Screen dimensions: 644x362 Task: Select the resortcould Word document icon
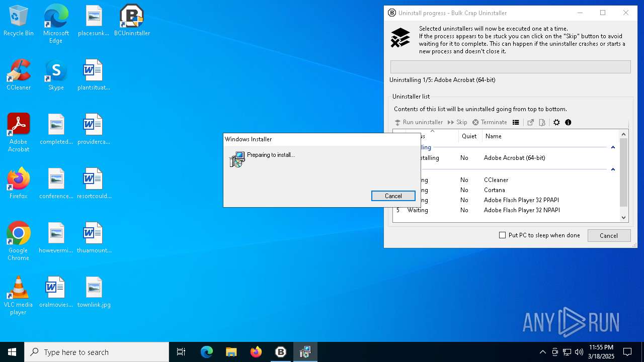pos(94,184)
